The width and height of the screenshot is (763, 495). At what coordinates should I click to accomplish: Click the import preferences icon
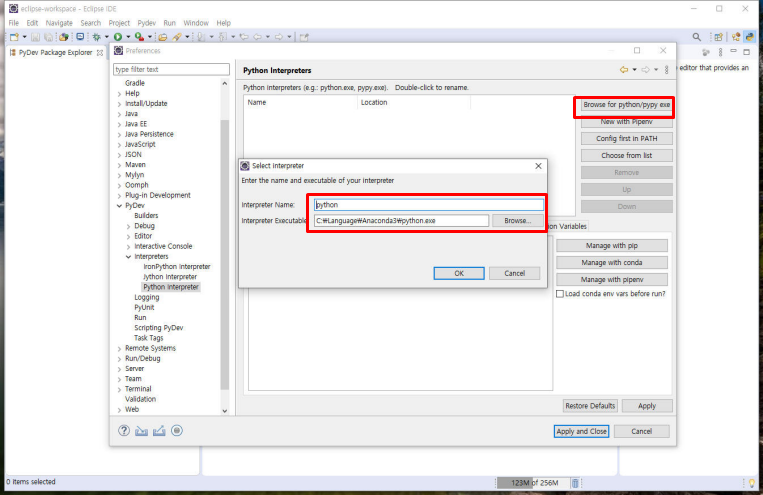[x=142, y=431]
